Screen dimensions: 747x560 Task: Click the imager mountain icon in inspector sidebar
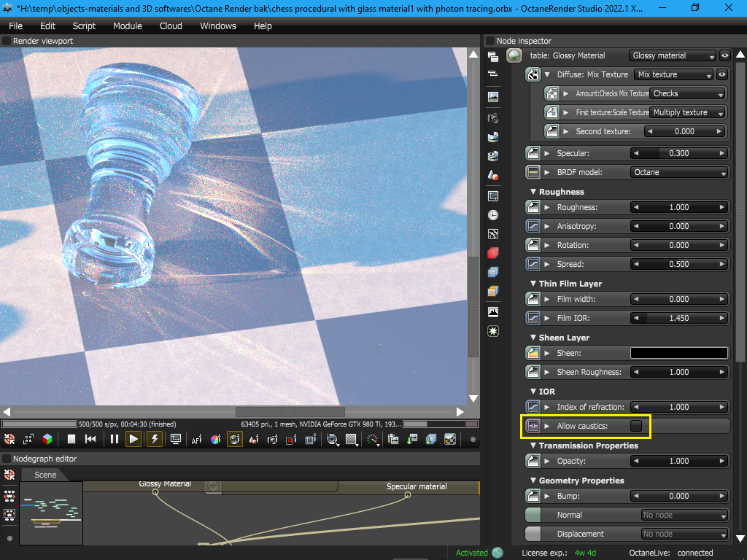pos(493,312)
